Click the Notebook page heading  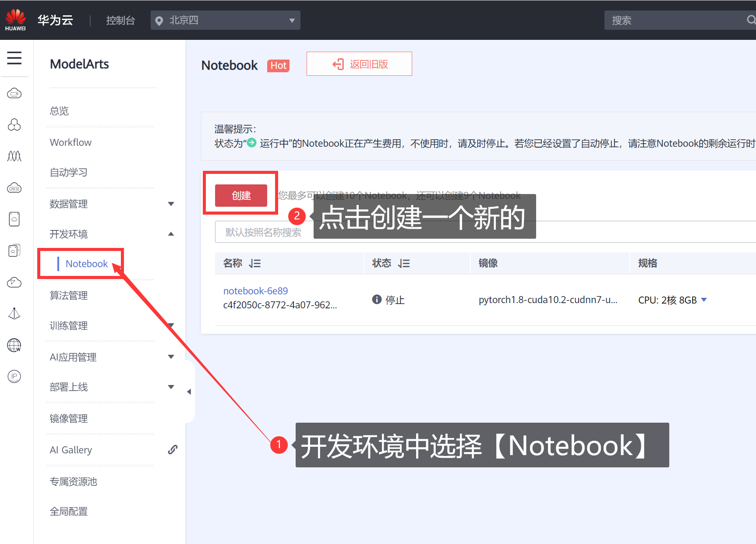[230, 65]
